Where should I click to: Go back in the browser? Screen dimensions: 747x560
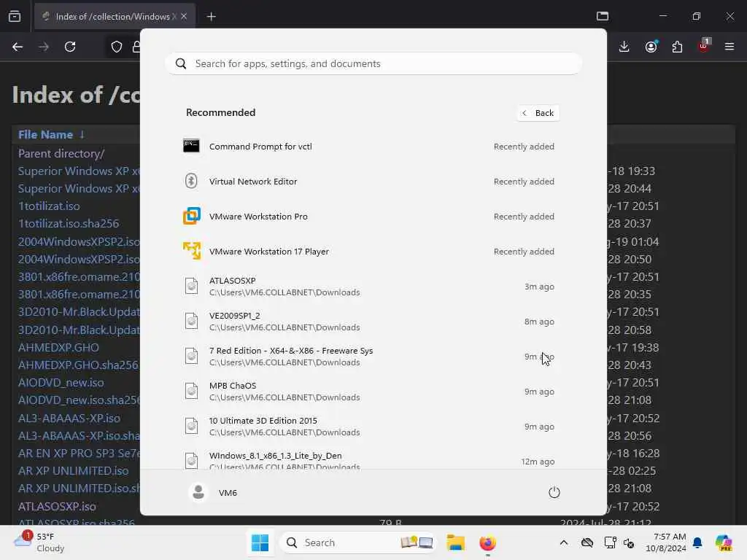pos(18,47)
